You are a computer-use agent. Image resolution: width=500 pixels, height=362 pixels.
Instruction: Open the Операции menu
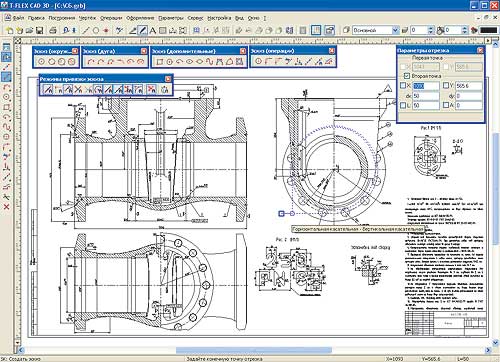point(111,18)
